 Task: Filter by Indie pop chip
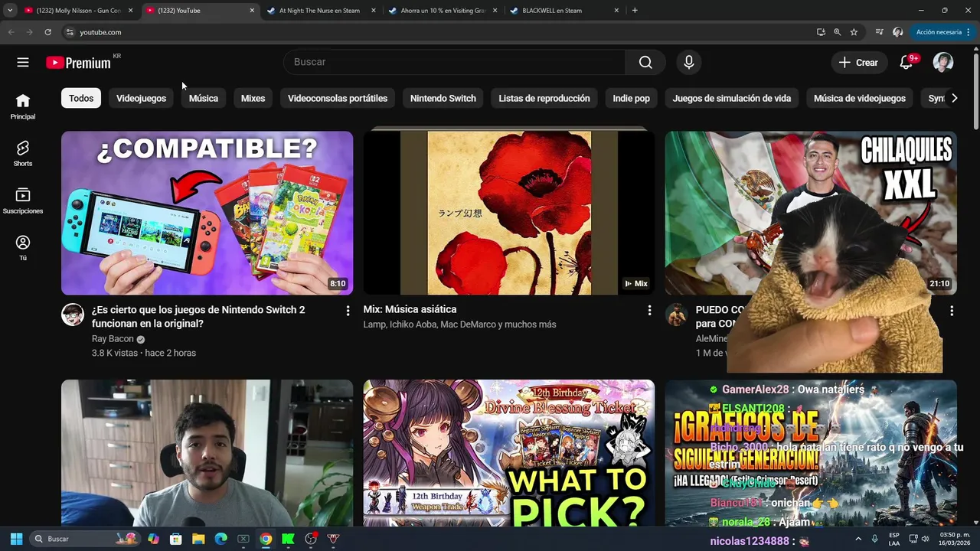point(632,98)
